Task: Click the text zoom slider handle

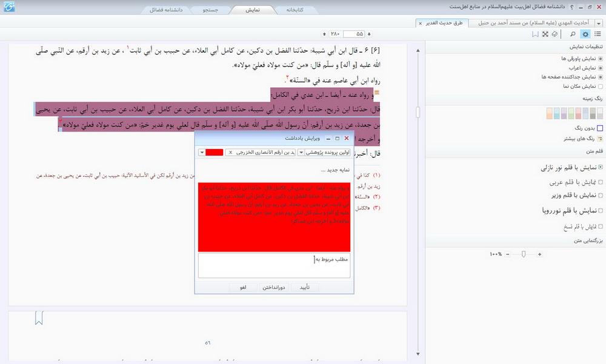Action: click(524, 254)
